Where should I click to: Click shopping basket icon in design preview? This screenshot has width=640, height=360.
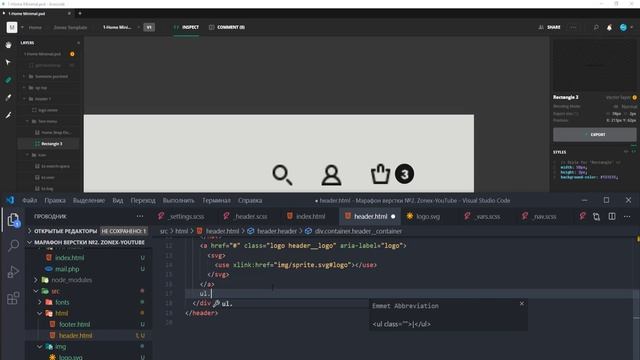[380, 174]
